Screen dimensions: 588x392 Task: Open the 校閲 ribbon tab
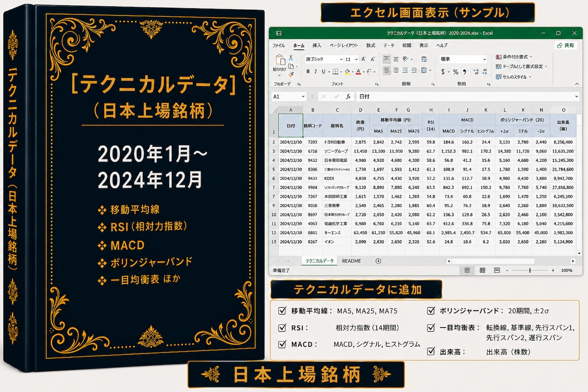point(407,45)
